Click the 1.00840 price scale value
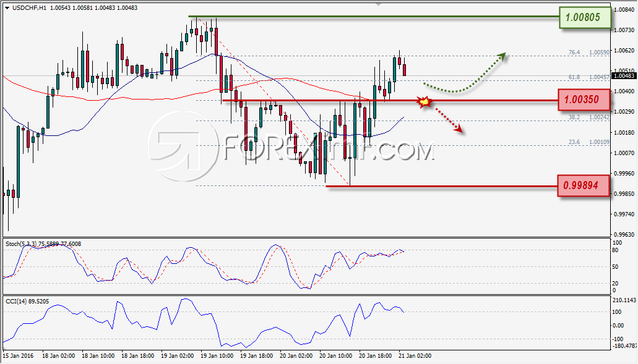The image size is (638, 364). (x=624, y=9)
